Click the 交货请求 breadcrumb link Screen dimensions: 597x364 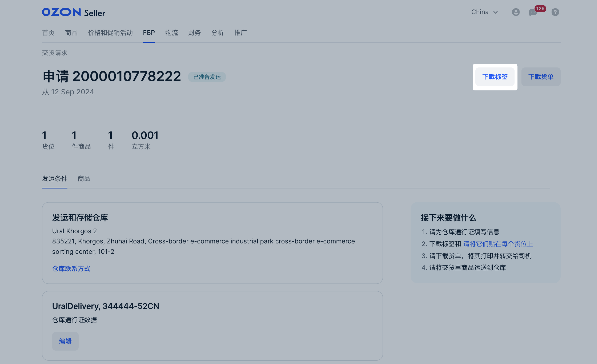[55, 53]
